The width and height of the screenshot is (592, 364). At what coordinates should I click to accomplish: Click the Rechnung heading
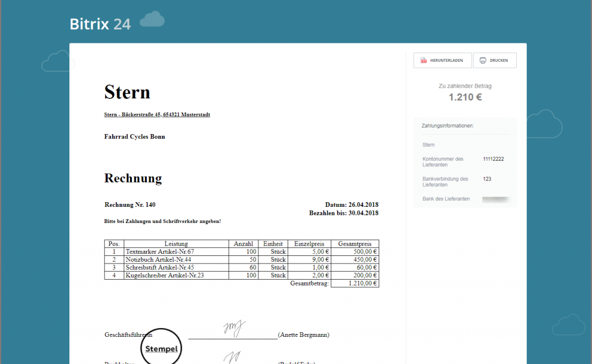click(x=133, y=178)
